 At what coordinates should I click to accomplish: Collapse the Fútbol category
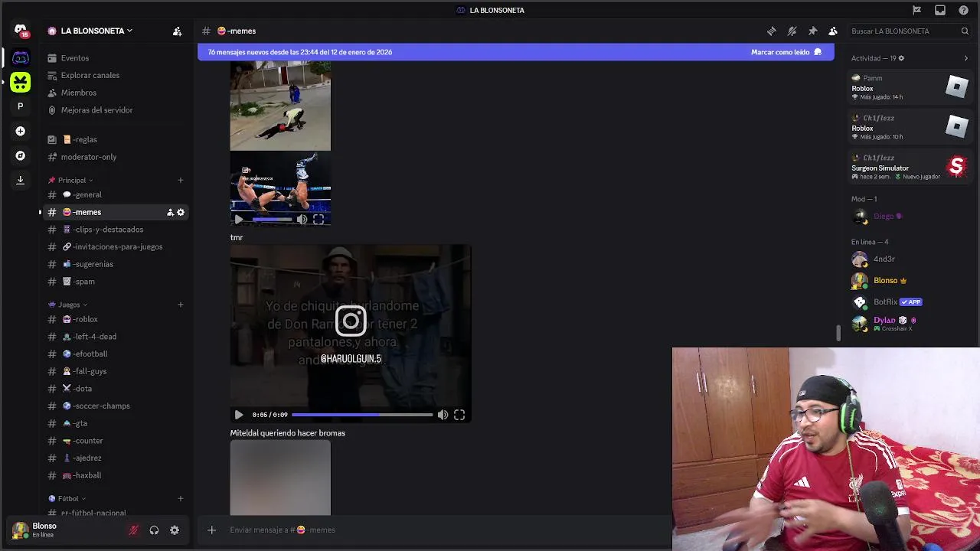click(x=68, y=498)
